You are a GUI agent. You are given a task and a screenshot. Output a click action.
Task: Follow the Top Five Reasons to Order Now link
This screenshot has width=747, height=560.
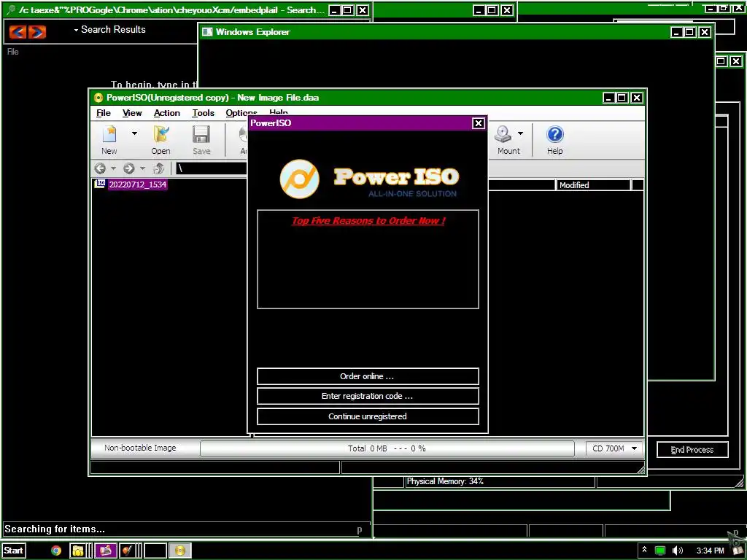click(368, 220)
